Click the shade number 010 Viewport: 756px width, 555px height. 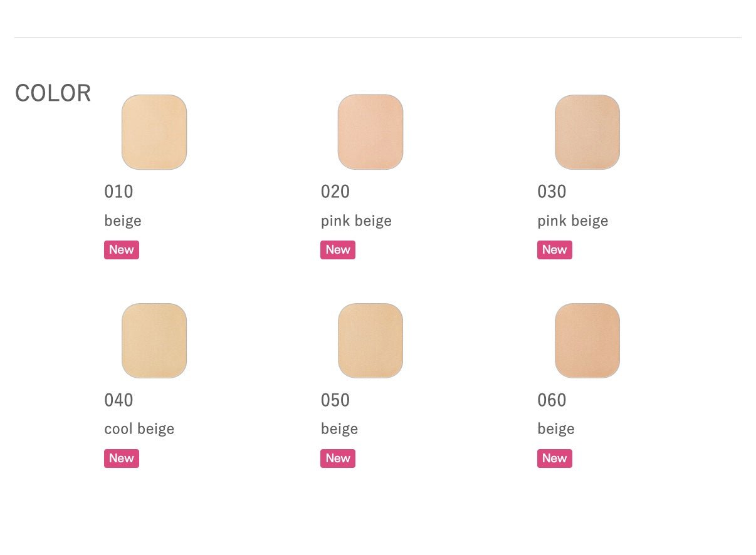pos(119,192)
